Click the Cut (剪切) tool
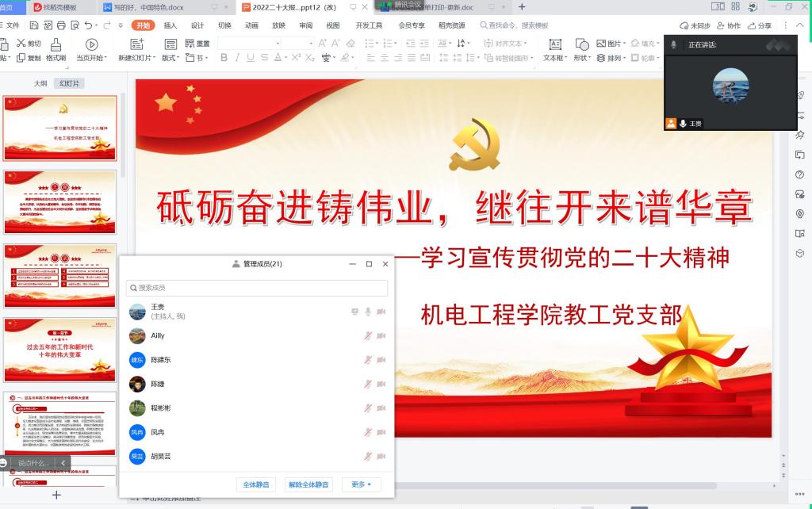The width and height of the screenshot is (812, 509). pyautogui.click(x=29, y=44)
